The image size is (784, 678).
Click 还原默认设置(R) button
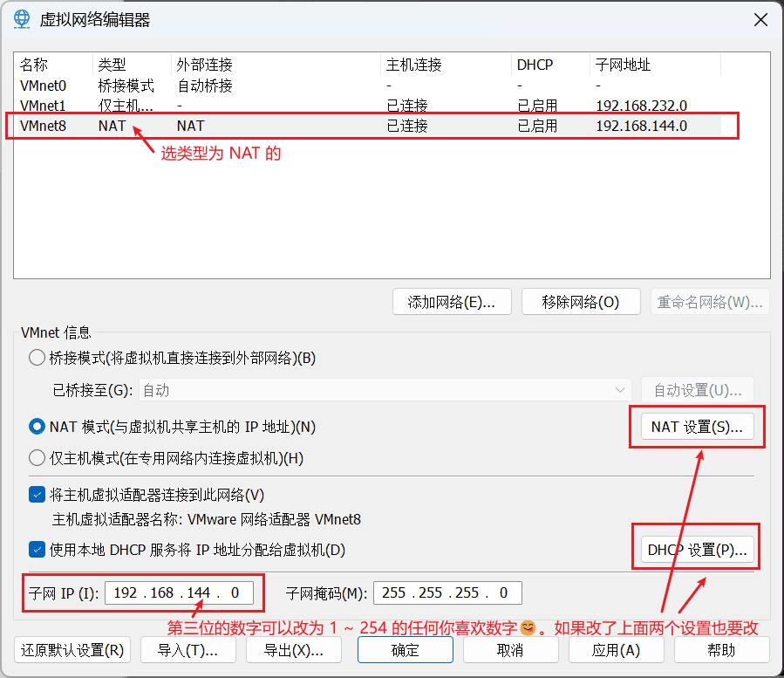pos(72,650)
